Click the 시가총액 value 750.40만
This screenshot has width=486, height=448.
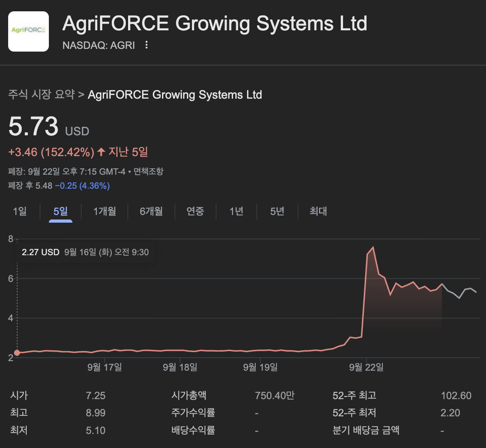pyautogui.click(x=275, y=396)
